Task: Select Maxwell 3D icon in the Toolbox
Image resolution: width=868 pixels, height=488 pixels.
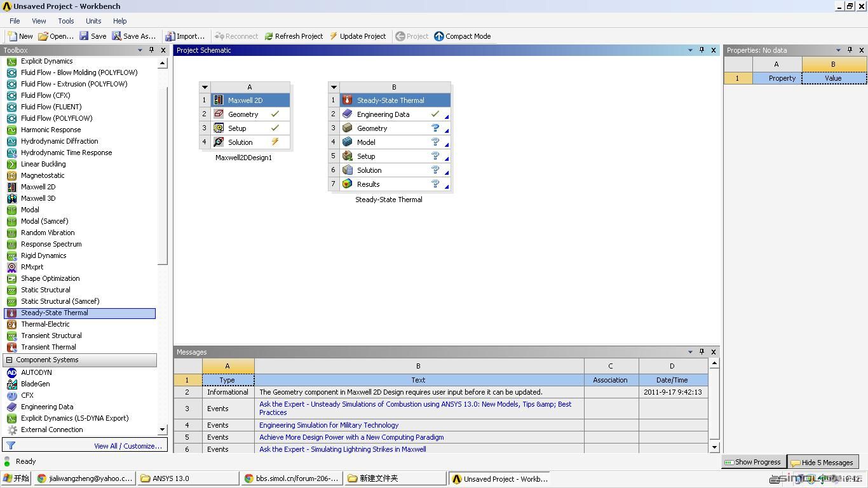Action: tap(11, 198)
